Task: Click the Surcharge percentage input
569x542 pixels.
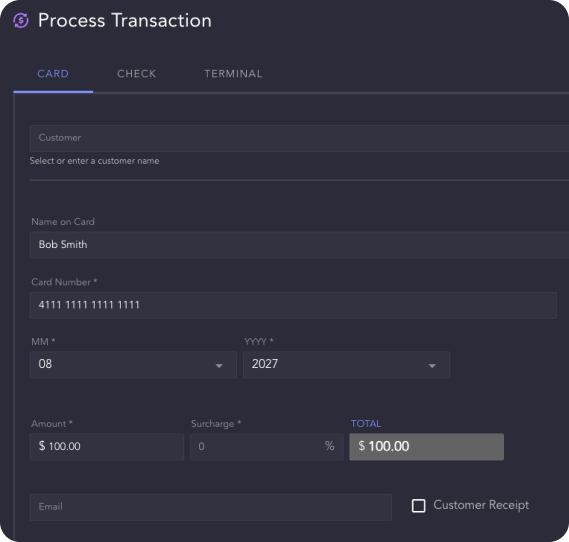Action: 266,447
